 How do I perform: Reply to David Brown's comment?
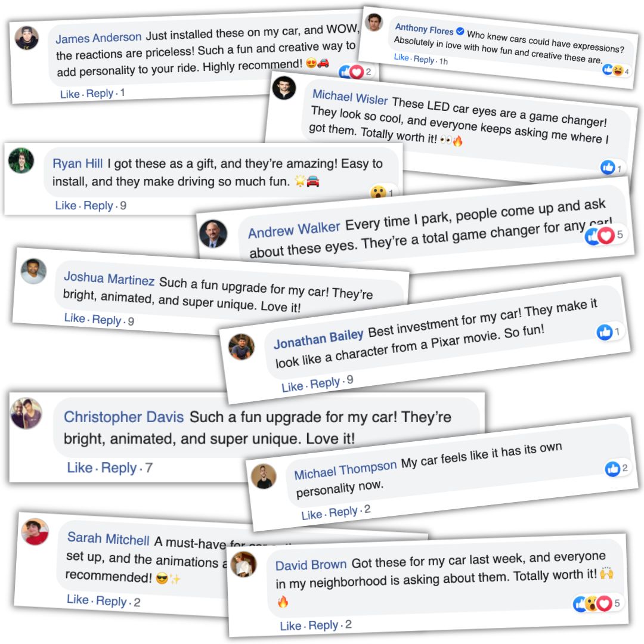324,626
